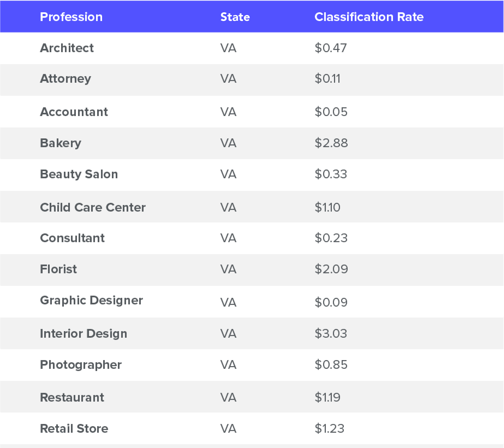504x448 pixels.
Task: Select the Child Care Center row
Action: coord(93,207)
